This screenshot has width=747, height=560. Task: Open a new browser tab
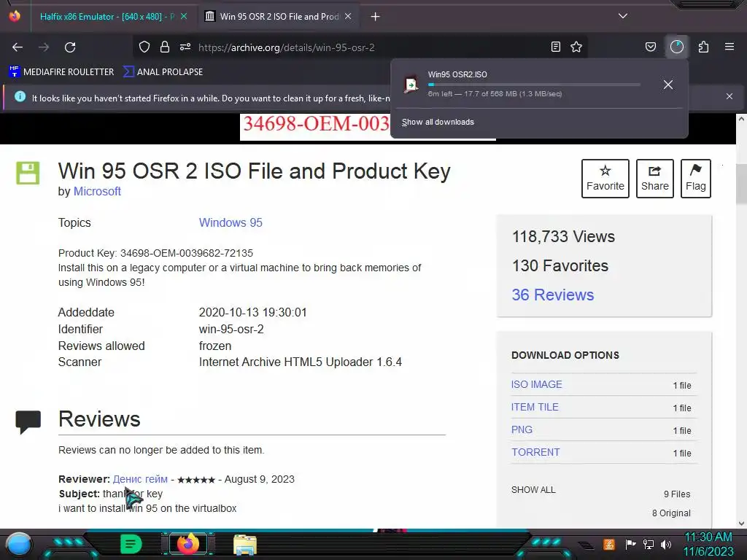[x=376, y=17]
